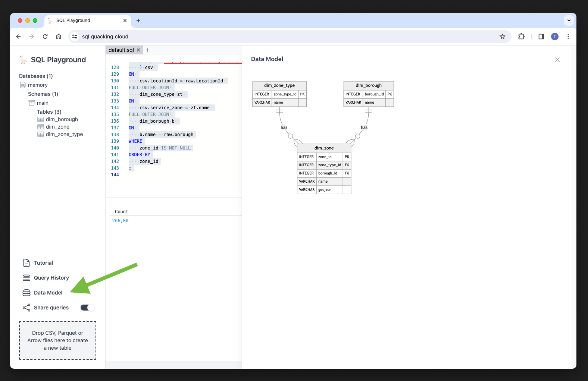
Task: Select the main schema
Action: pos(43,103)
